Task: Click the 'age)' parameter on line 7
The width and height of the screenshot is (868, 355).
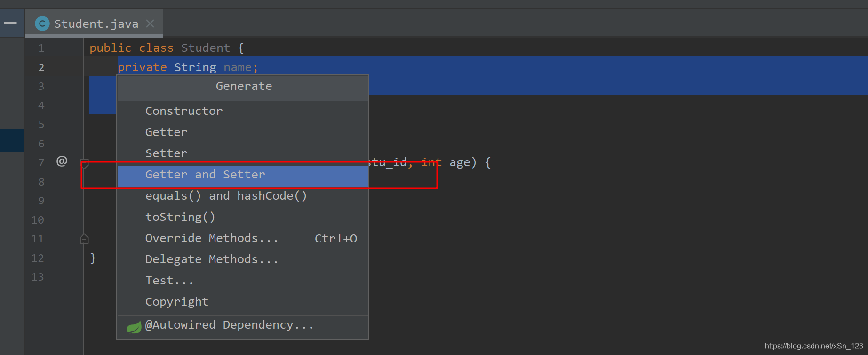Action: [463, 163]
